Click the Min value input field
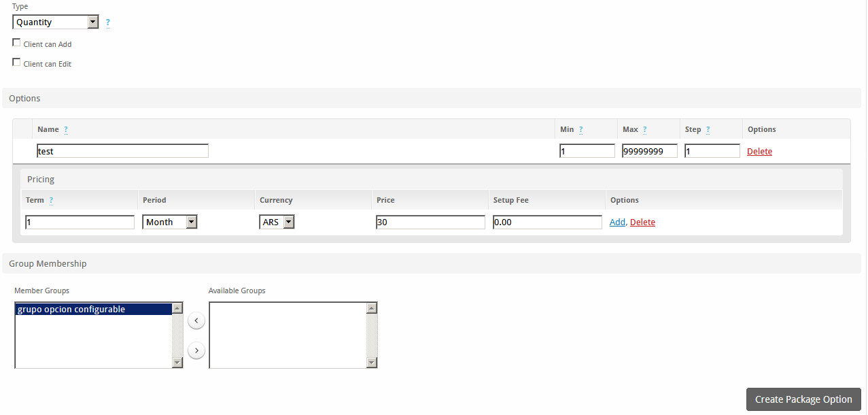 point(587,151)
